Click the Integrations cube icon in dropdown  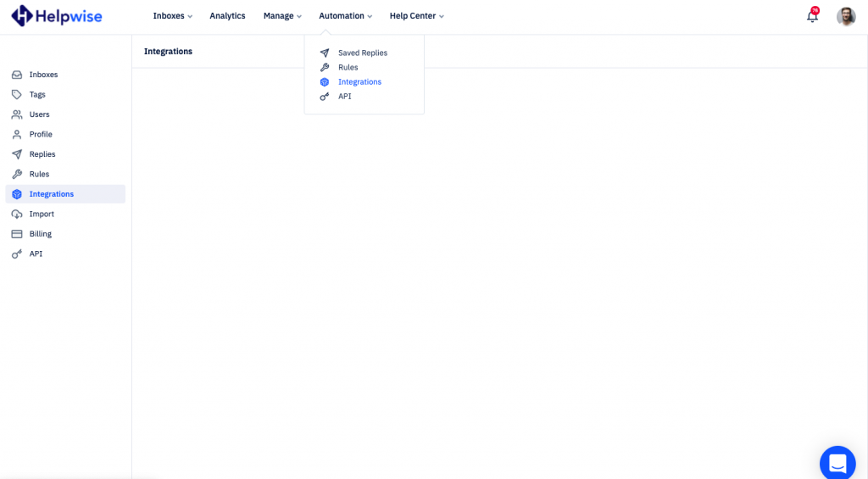coord(325,82)
